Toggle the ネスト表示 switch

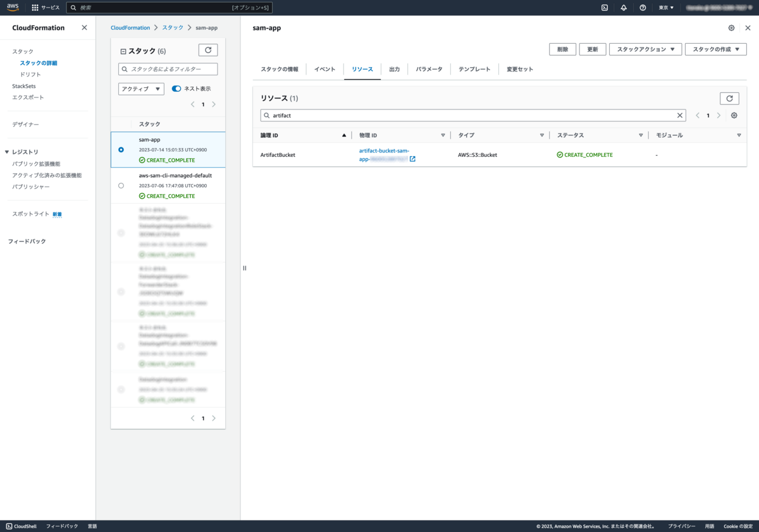[x=176, y=89]
